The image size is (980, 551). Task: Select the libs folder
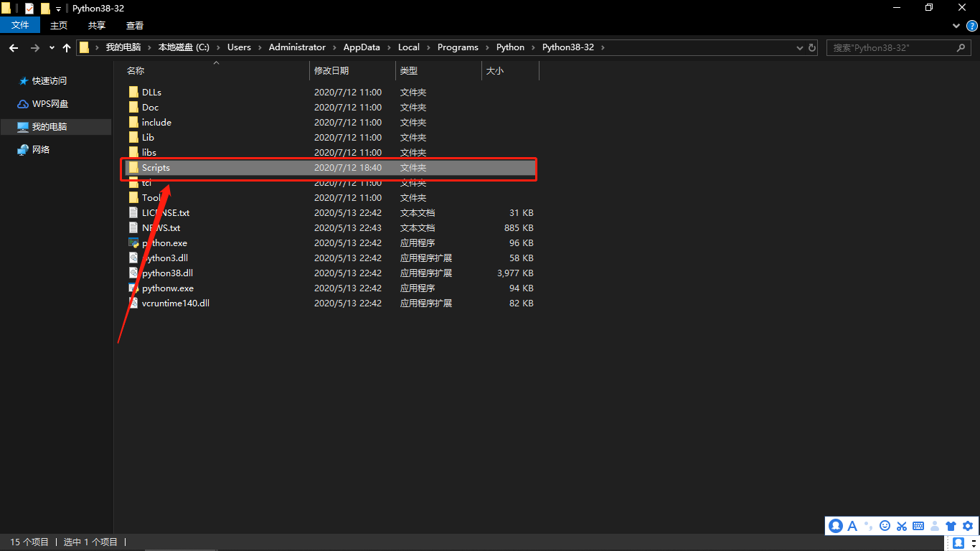click(149, 152)
